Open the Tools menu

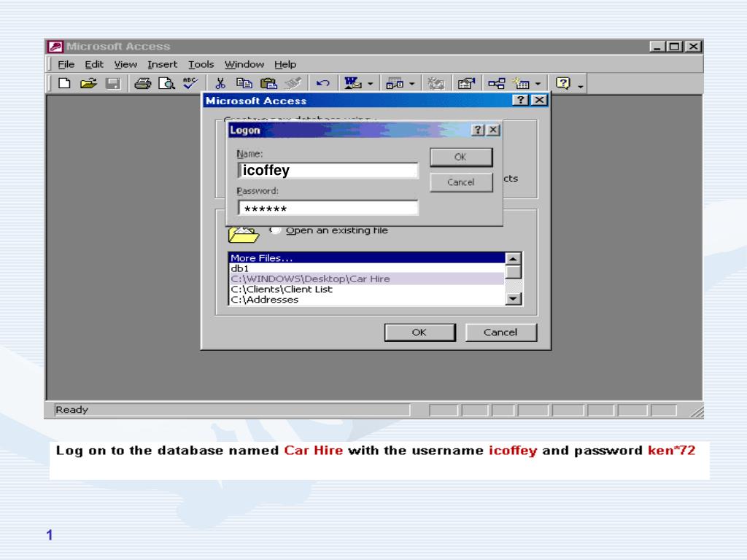(201, 64)
